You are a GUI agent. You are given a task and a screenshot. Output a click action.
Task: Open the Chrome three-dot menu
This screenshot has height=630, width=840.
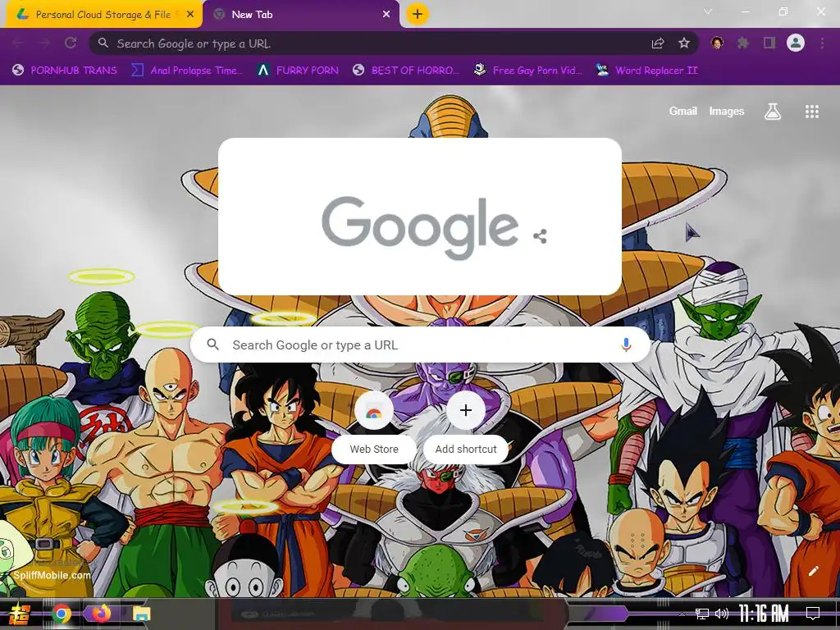pyautogui.click(x=822, y=43)
